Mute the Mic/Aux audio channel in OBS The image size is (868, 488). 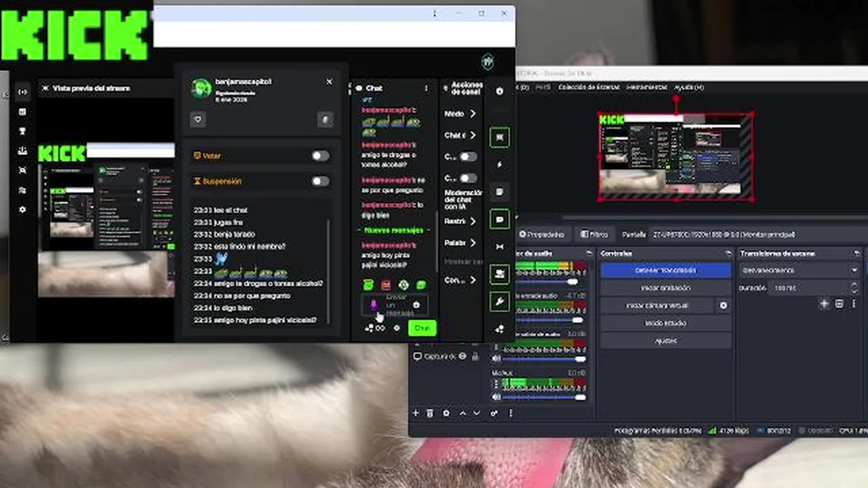pos(496,396)
